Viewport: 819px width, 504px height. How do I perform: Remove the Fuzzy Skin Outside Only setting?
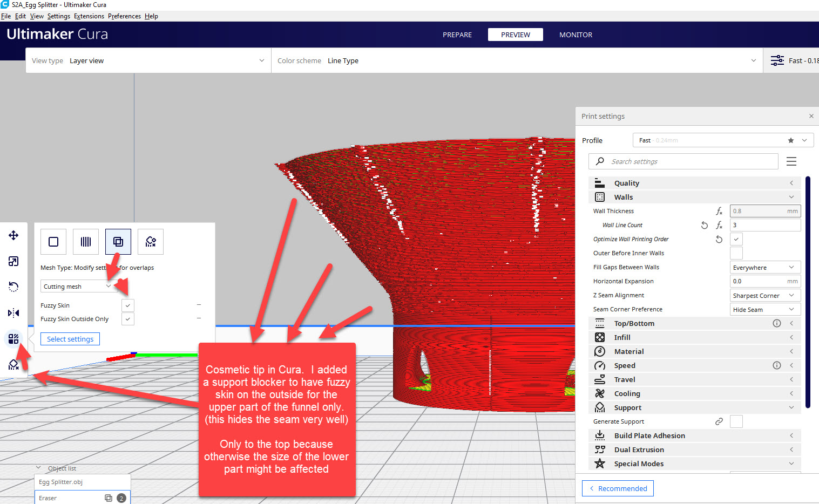click(x=199, y=318)
